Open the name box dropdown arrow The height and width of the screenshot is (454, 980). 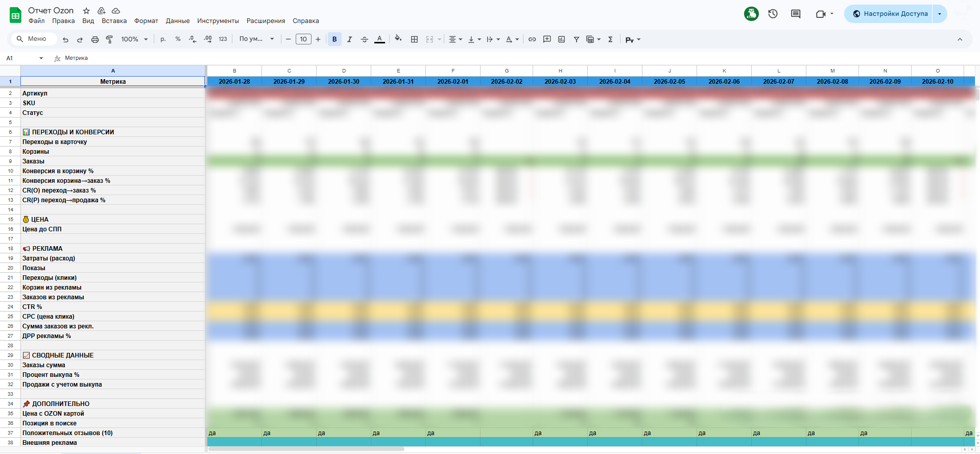(x=41, y=58)
